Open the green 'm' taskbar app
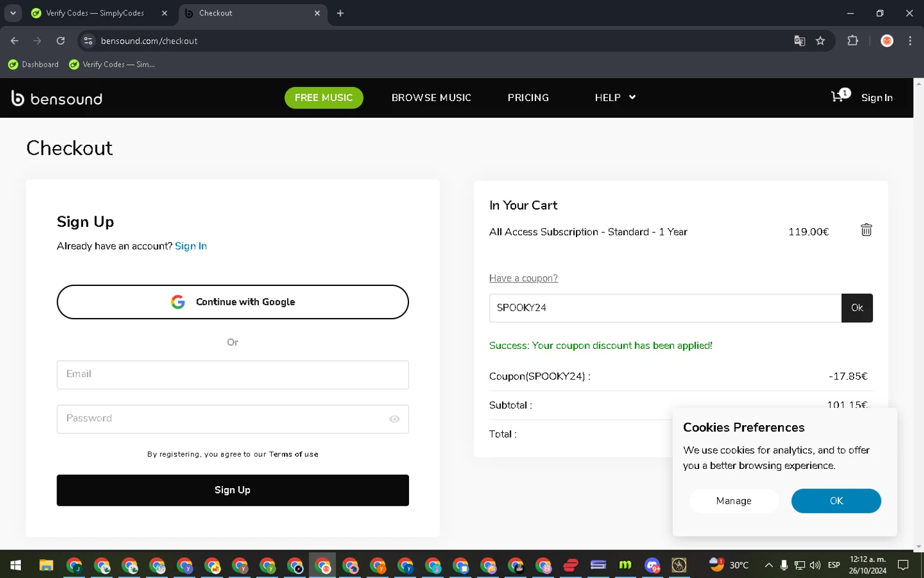 [625, 564]
